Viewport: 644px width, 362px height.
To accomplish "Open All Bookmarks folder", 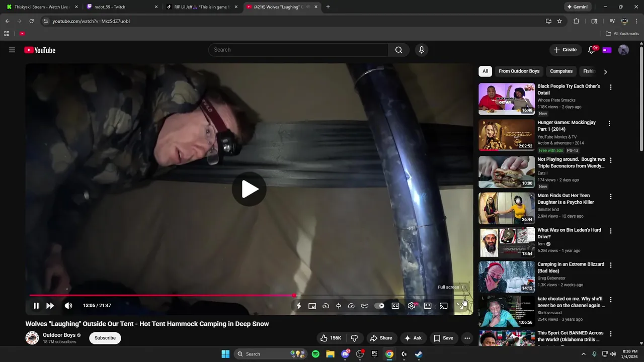I will (622, 34).
